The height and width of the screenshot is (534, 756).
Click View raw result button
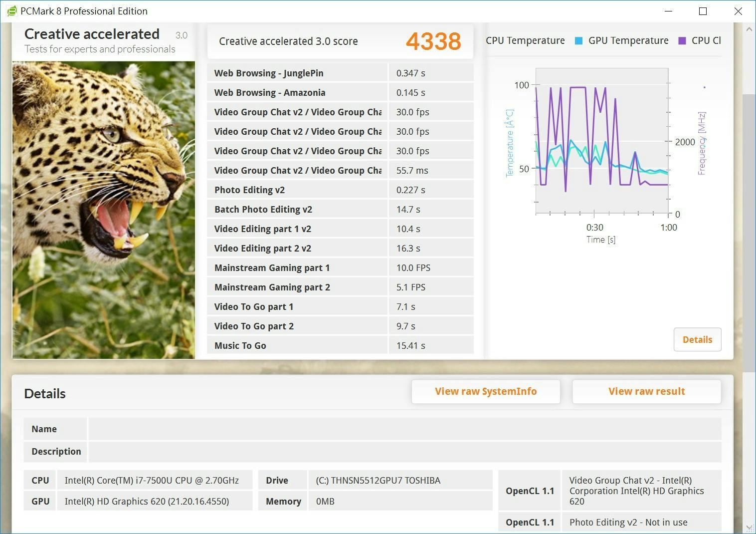click(646, 392)
